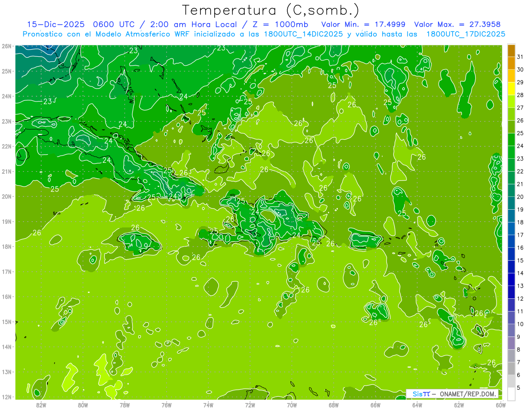Click the latitude axis label "15N"
This screenshot has height=411, width=532.
[6, 322]
